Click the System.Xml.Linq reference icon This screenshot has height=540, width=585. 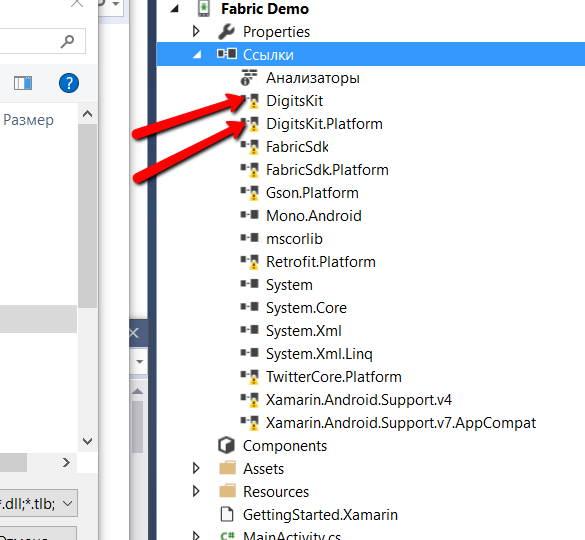tap(250, 353)
